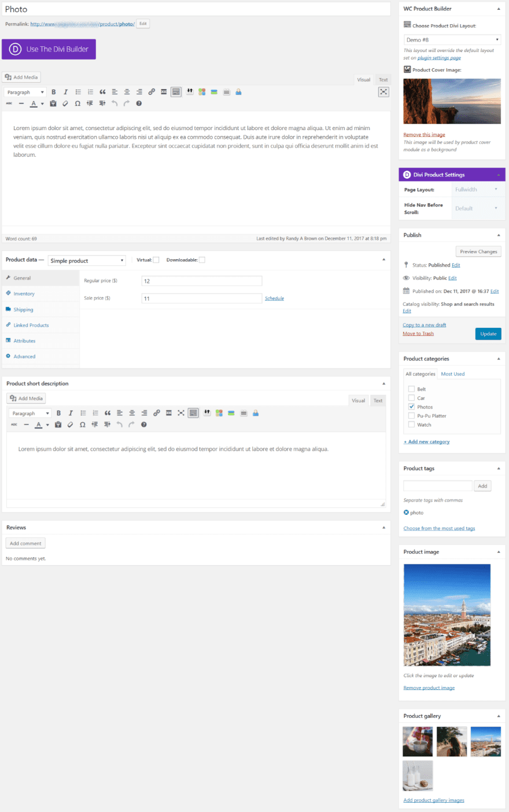
Task: Apply italic in short description editor
Action: (71, 413)
